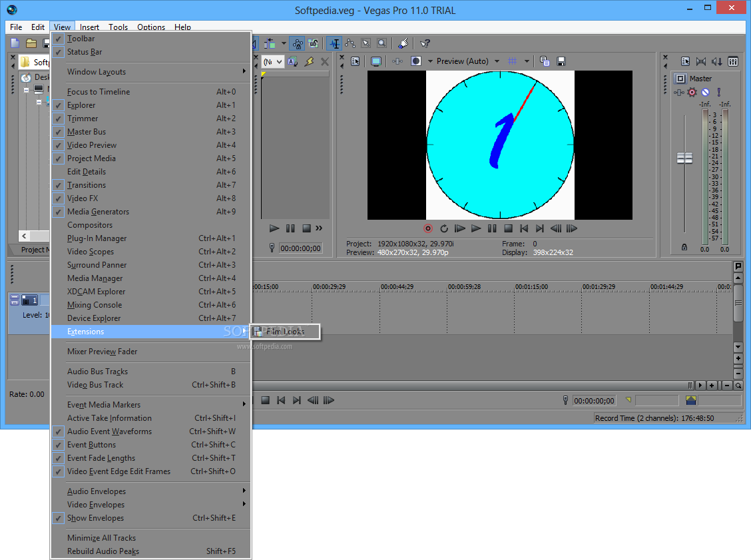The height and width of the screenshot is (560, 751).
Task: Click the timeline vertical scrollbar thumb
Action: pos(738,303)
